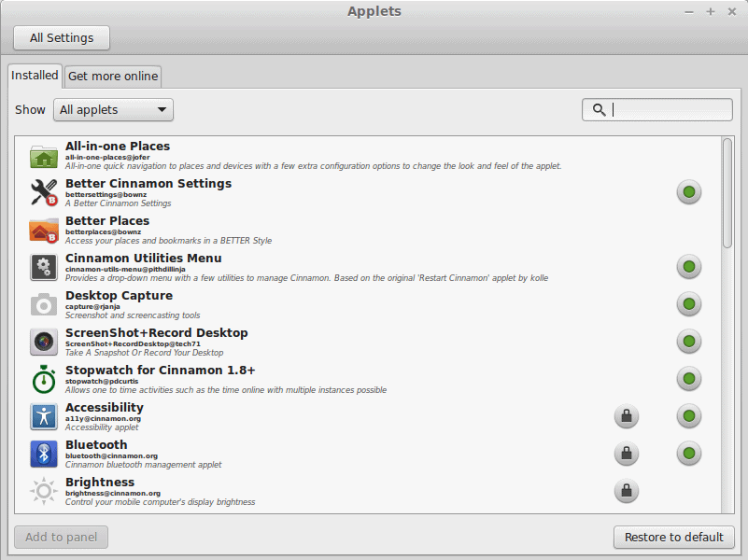
Task: Select the ScreenShot+Record Desktop title
Action: [x=157, y=332]
